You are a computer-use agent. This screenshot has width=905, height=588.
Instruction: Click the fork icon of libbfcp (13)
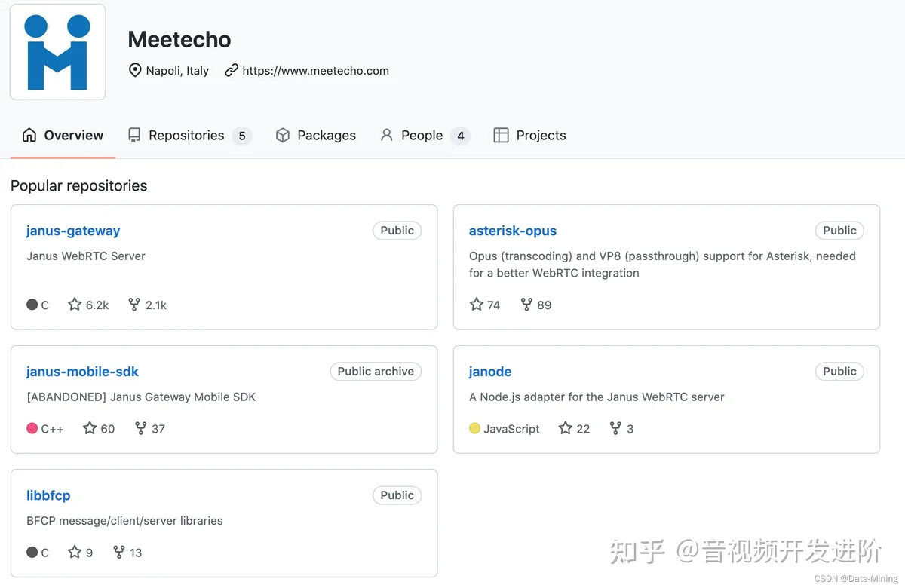(119, 552)
